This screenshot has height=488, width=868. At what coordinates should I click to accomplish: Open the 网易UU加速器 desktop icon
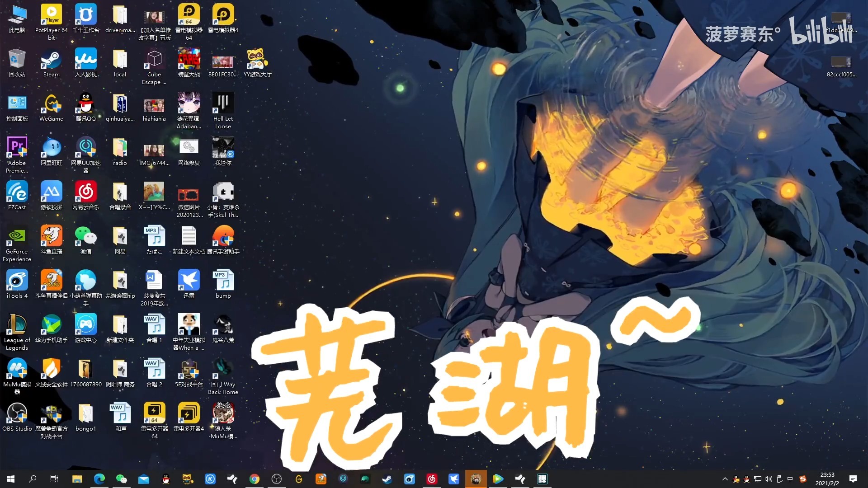[86, 155]
